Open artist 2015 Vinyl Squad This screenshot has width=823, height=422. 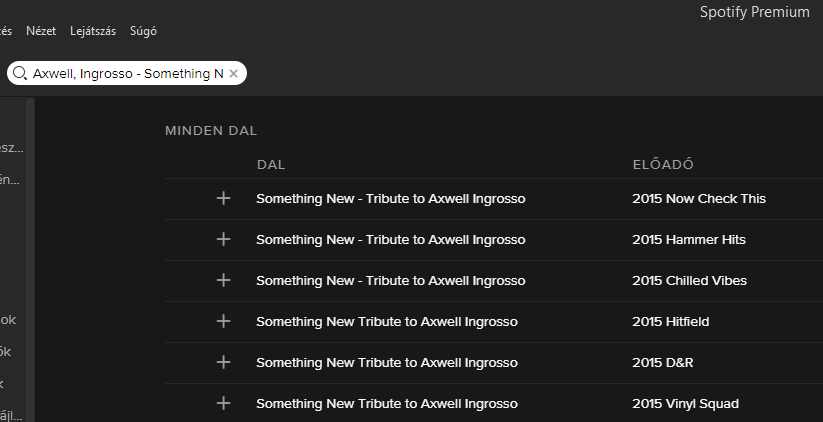click(685, 404)
